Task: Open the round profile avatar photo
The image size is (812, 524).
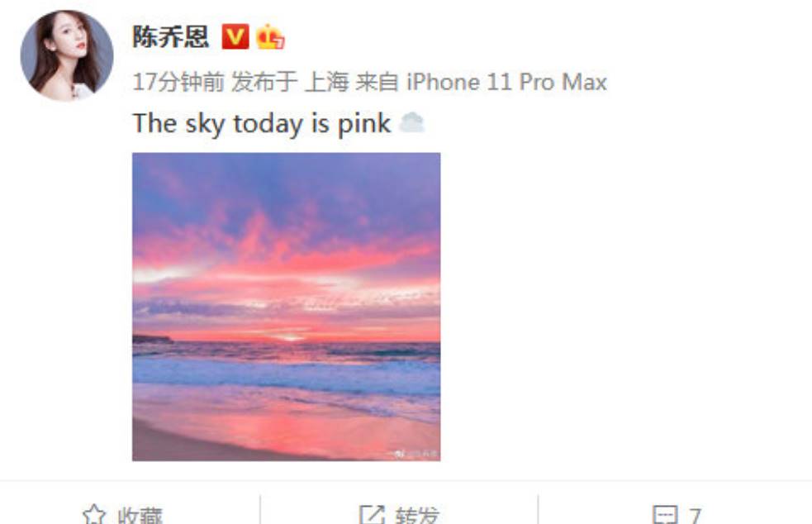Action: 67,55
